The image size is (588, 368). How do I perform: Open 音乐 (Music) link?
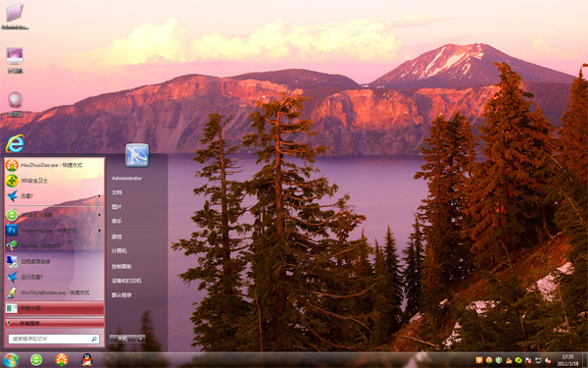click(117, 222)
